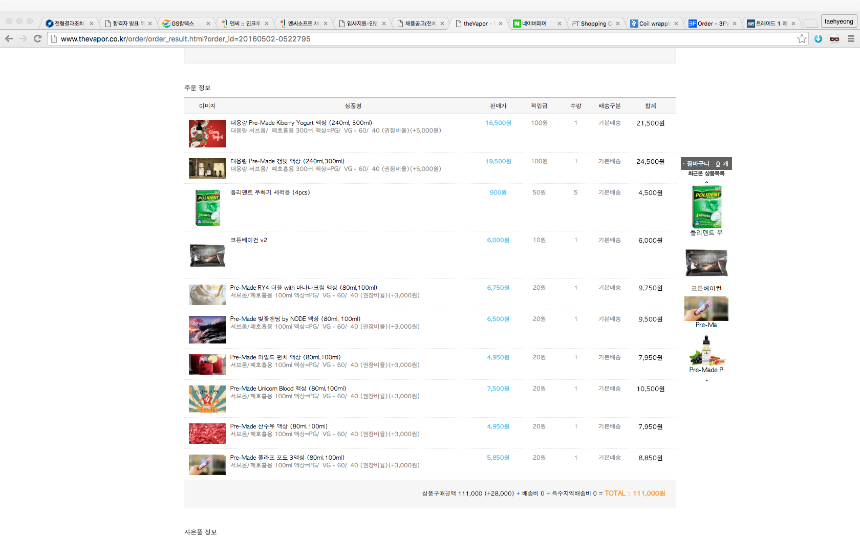Click the browser forward arrow
The image size is (860, 537).
(x=23, y=38)
